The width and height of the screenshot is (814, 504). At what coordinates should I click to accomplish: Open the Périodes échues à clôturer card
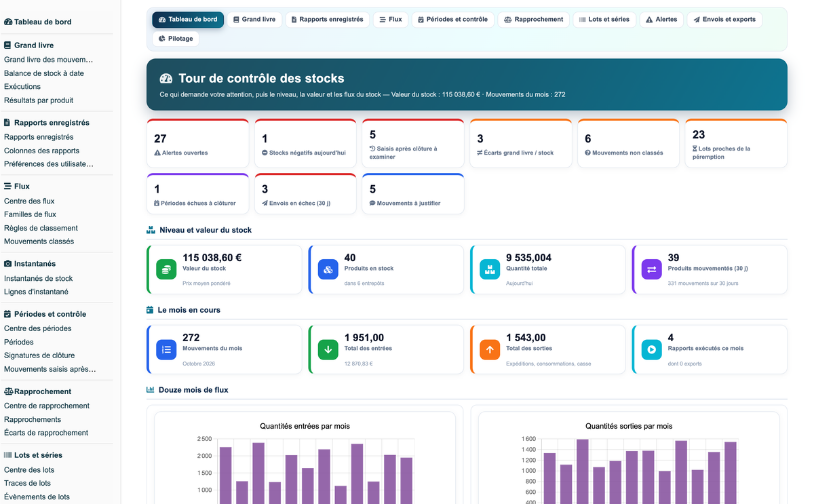[x=197, y=194]
